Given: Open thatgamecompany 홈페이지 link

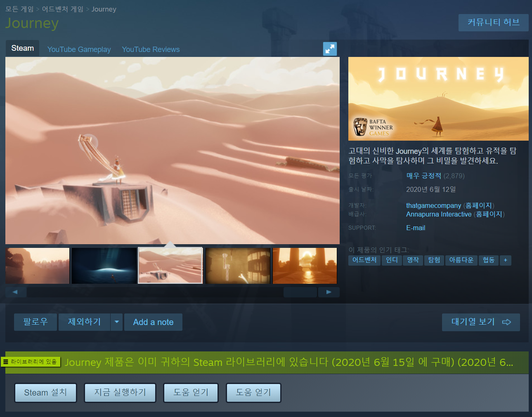Looking at the screenshot, I should (479, 205).
